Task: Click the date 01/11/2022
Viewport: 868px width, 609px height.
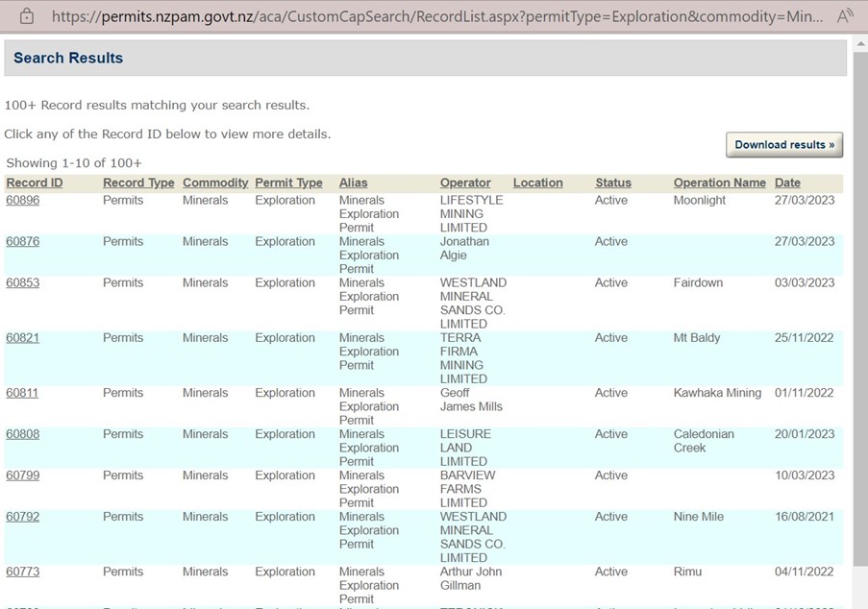Action: (x=805, y=393)
